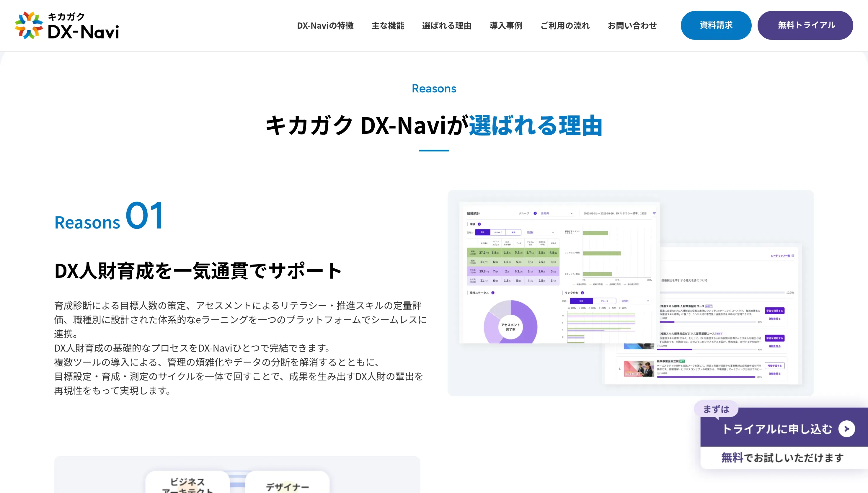Click the 無料でお試しいただけます text
This screenshot has height=493, width=868.
coord(782,458)
